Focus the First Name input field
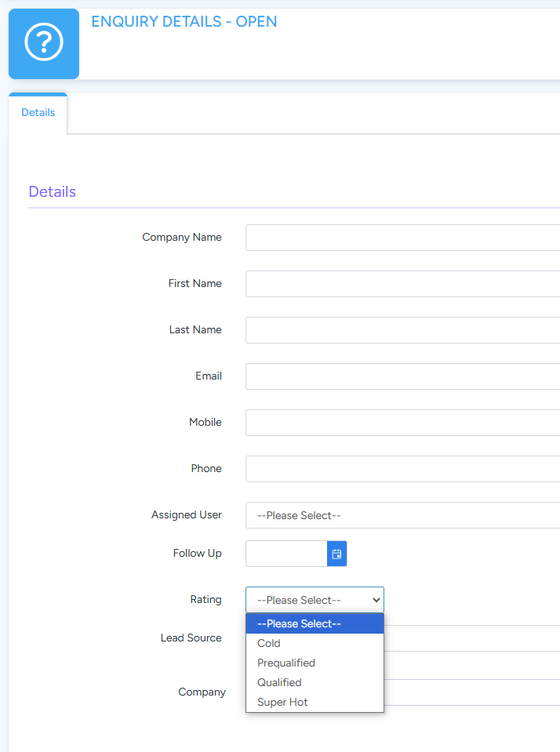 pyautogui.click(x=402, y=284)
